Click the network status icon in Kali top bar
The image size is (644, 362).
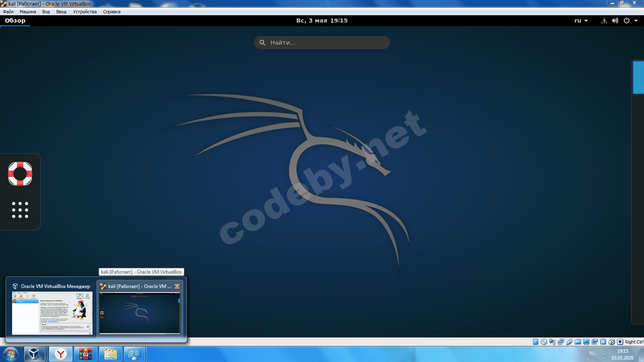pyautogui.click(x=604, y=21)
